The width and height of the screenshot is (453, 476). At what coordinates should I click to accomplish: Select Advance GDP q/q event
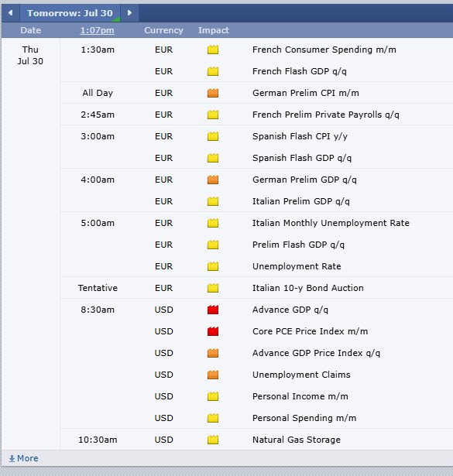tap(290, 310)
